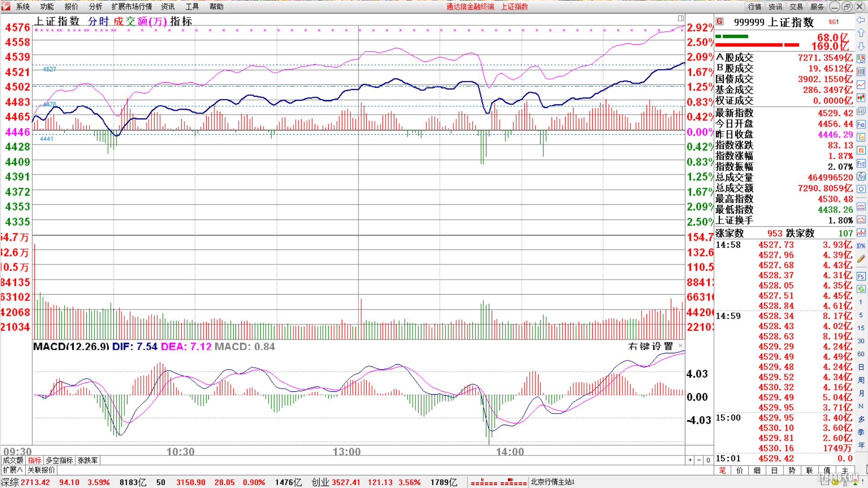Open the 扩展市场行情 menu
868x488 pixels.
click(x=132, y=6)
